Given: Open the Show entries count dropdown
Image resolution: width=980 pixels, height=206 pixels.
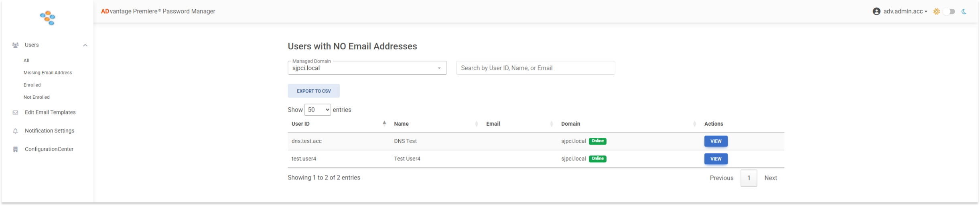Looking at the screenshot, I should coord(317,110).
